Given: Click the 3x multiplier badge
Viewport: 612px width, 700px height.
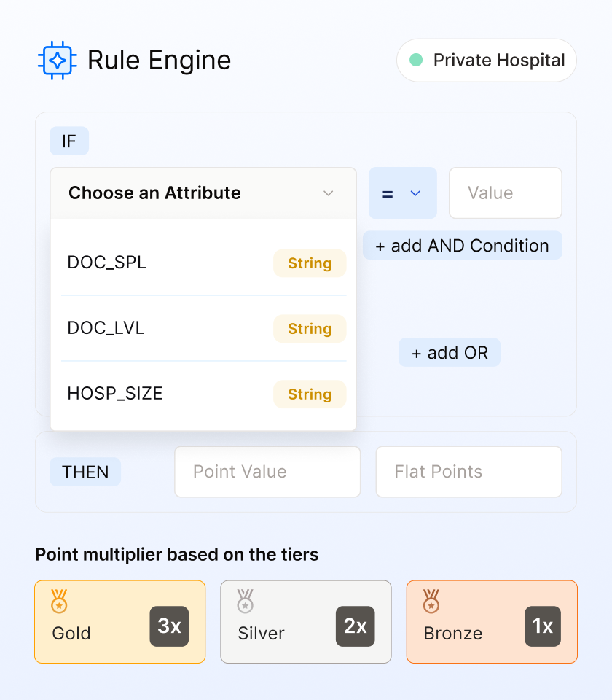Looking at the screenshot, I should click(169, 626).
